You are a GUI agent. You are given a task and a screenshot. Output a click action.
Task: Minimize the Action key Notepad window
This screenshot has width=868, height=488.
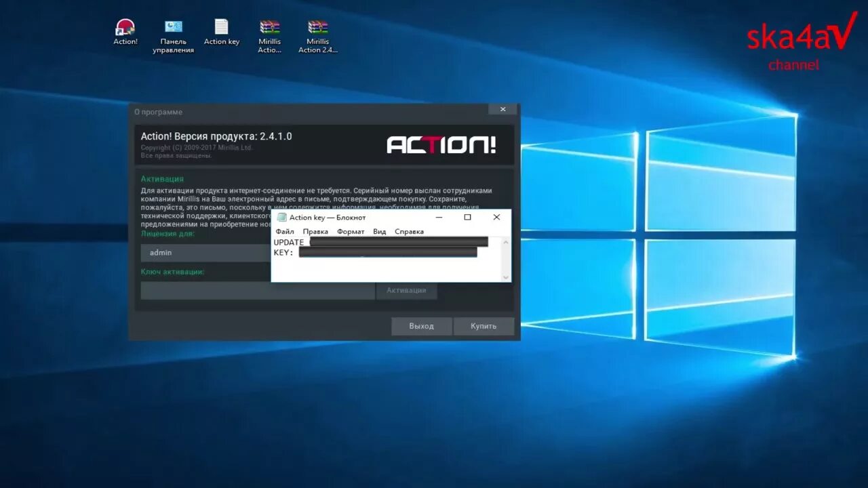439,218
